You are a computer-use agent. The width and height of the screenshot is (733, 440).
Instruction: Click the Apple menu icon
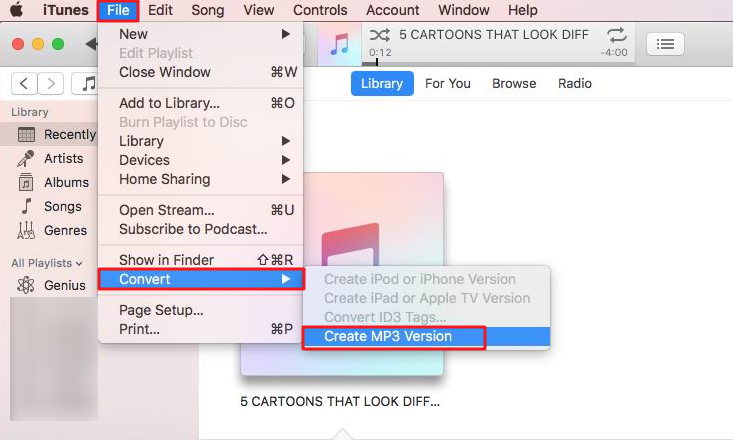click(x=17, y=9)
